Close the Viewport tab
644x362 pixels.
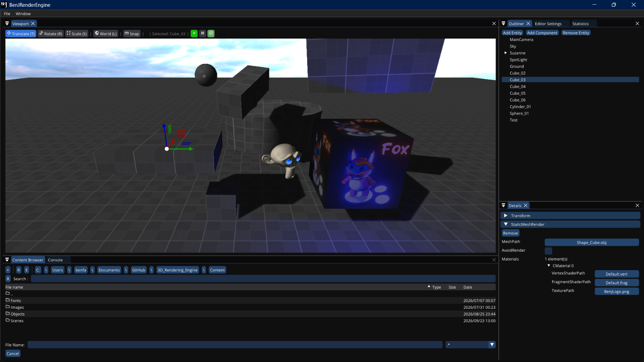[x=33, y=23]
